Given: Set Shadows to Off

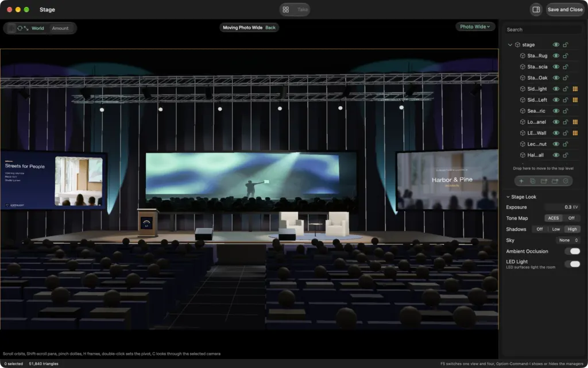Looking at the screenshot, I should tap(540, 229).
